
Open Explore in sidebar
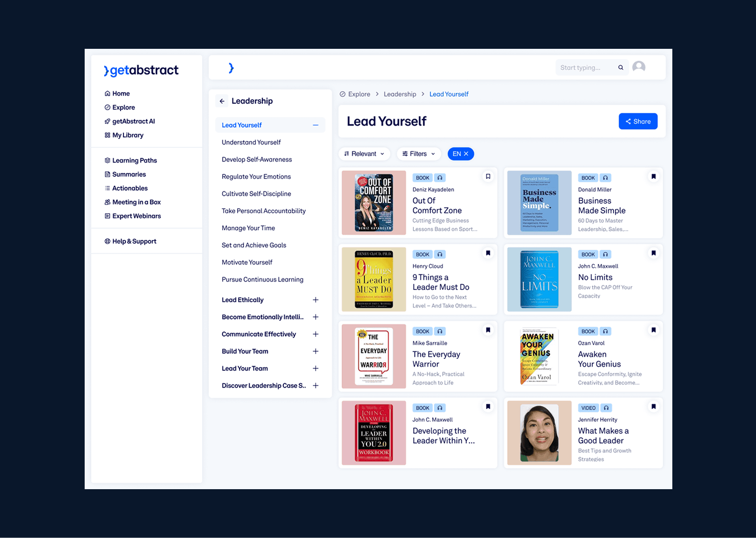120,108
